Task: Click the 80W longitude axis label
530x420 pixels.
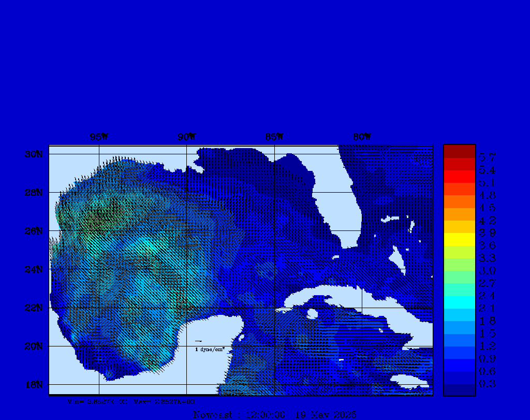Action: [362, 137]
